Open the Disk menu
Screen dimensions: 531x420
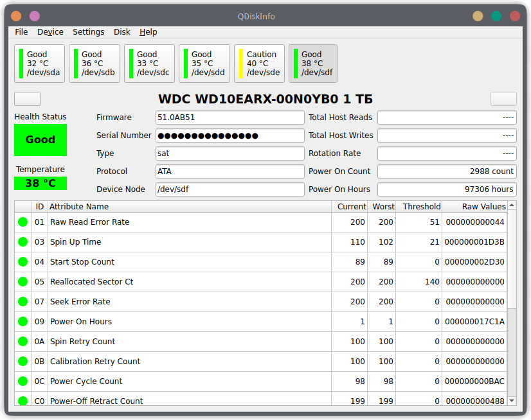point(122,32)
